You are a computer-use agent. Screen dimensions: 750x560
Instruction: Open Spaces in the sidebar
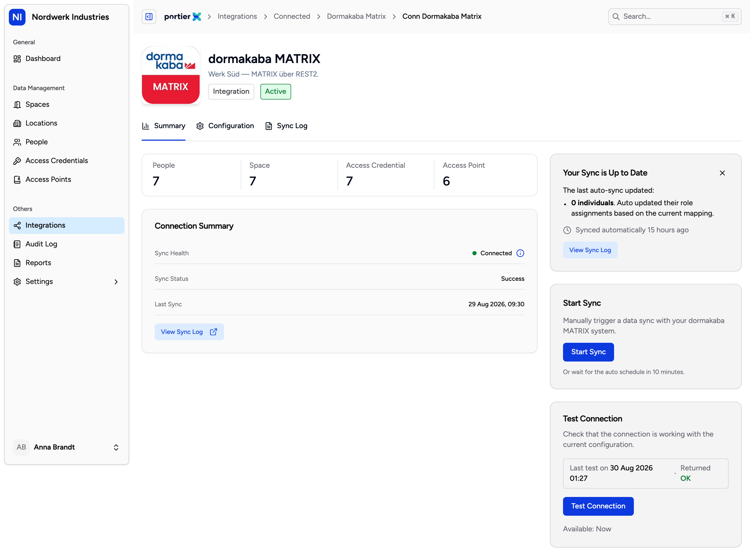click(66, 104)
